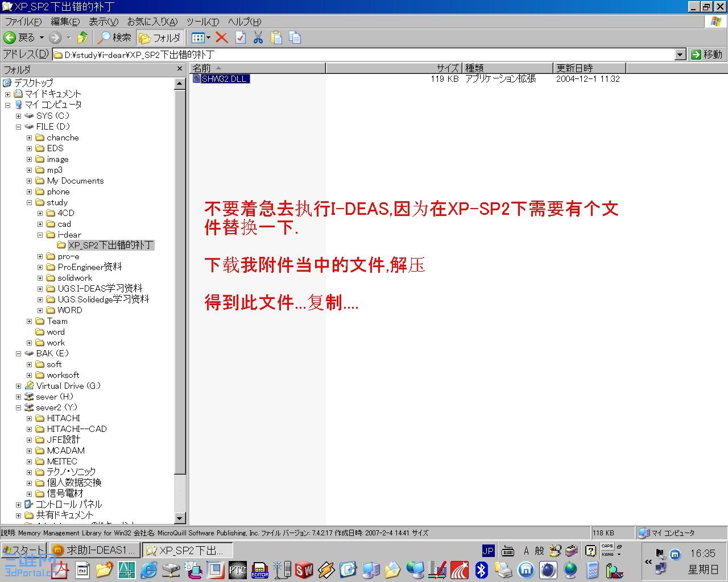Screen dimensions: 728x582
Task: Open the Back history dropdown arrow
Action: 42,38
